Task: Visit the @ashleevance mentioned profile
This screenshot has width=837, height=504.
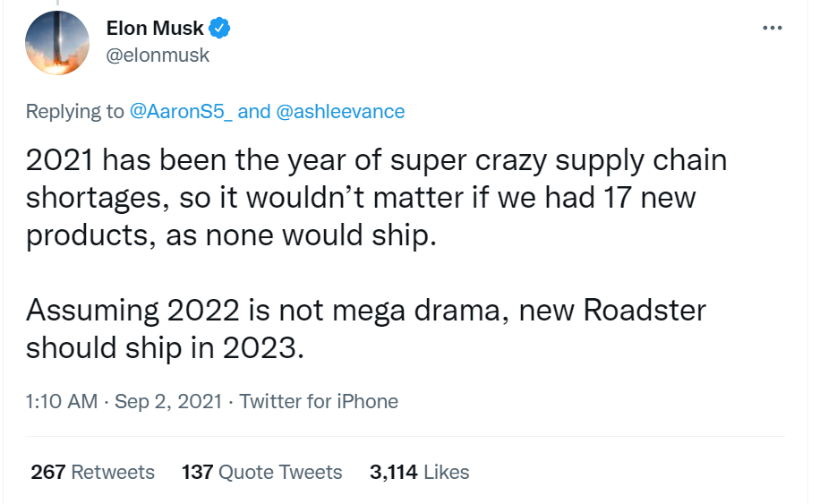Action: pos(340,111)
